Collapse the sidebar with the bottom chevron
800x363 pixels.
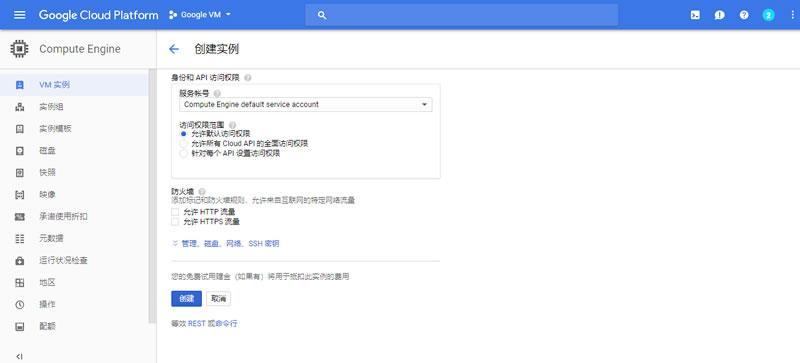click(x=19, y=356)
